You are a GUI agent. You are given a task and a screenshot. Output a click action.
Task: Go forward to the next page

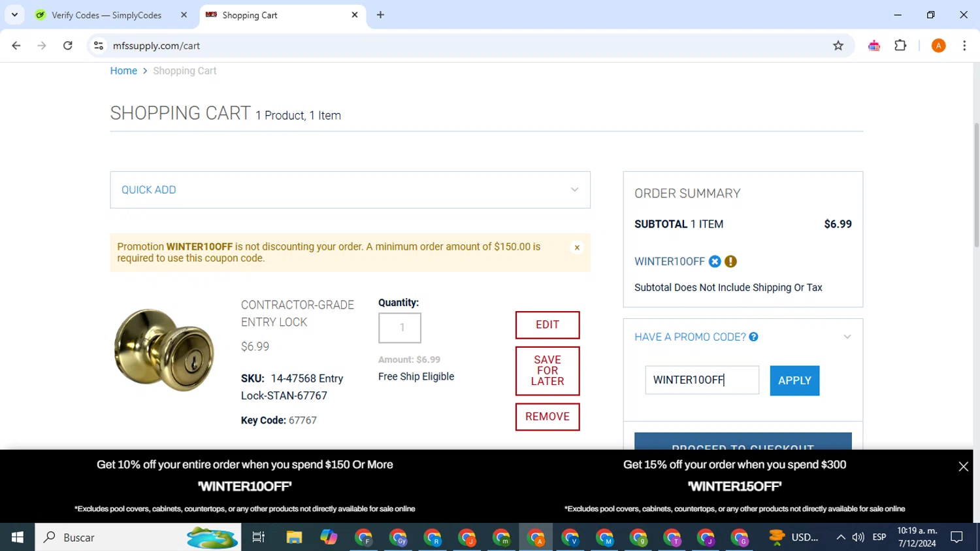42,46
